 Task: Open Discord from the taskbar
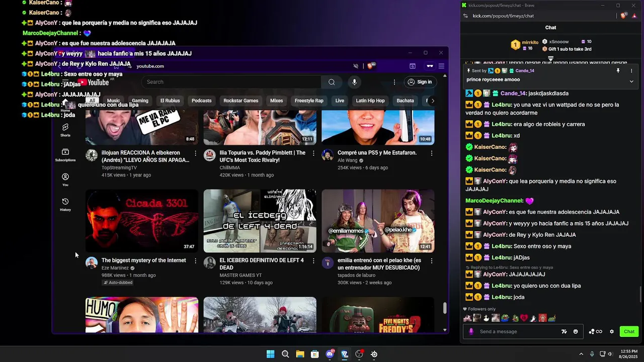point(330,354)
